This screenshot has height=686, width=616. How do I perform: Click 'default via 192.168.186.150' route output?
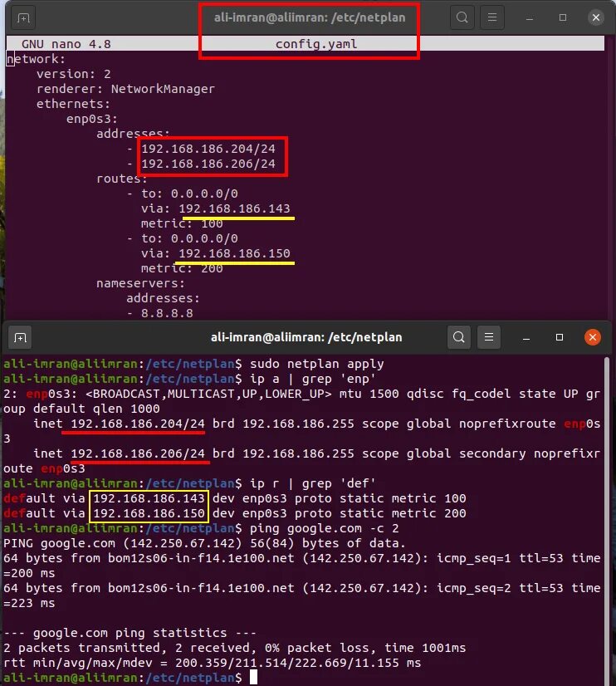235,513
